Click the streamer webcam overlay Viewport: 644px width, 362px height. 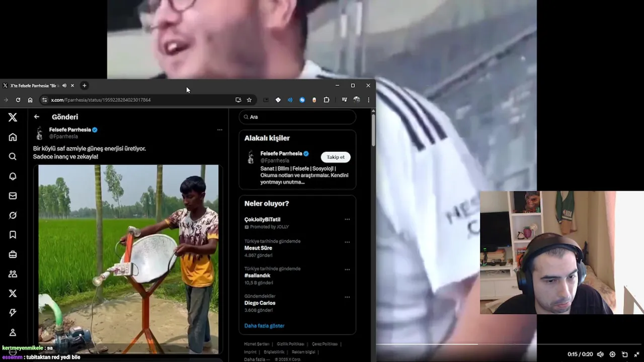pyautogui.click(x=561, y=252)
